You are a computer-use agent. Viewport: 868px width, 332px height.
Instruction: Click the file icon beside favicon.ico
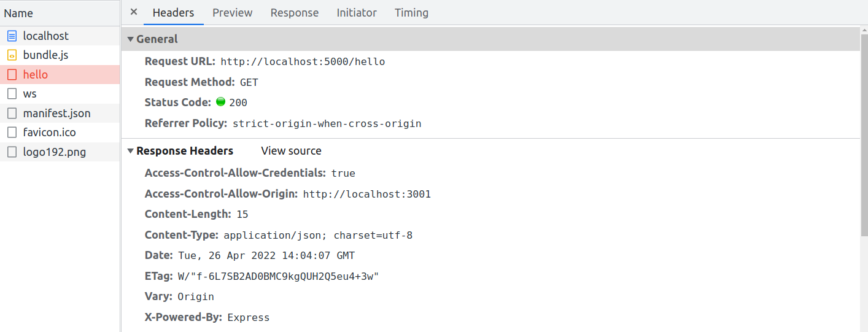pyautogui.click(x=12, y=133)
